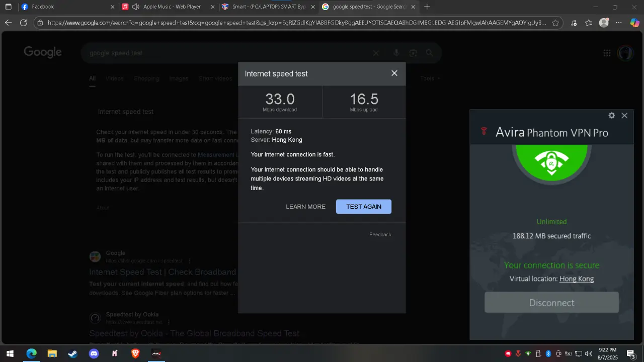Viewport: 644px width, 362px height.
Task: Clear the Google search query
Action: click(376, 53)
